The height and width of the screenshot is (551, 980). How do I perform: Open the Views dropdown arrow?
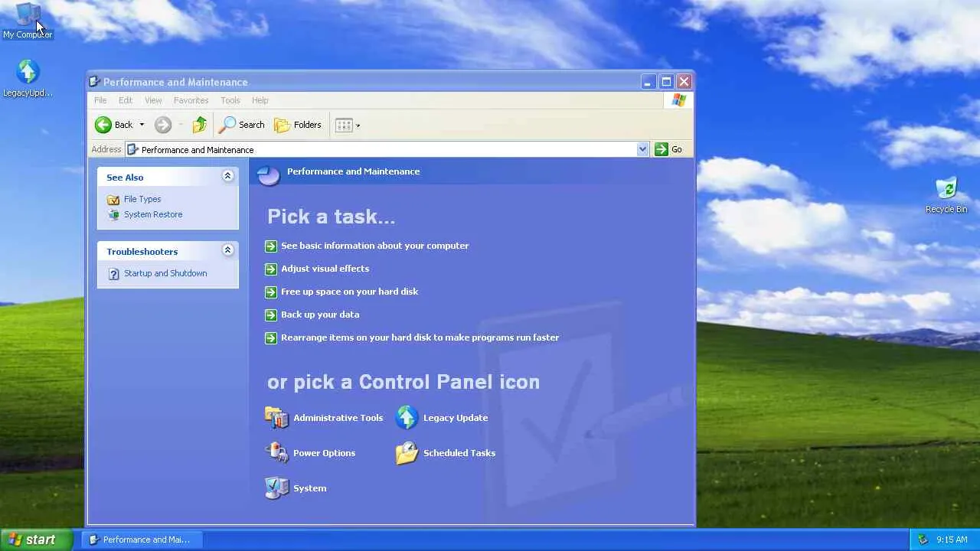coord(358,125)
